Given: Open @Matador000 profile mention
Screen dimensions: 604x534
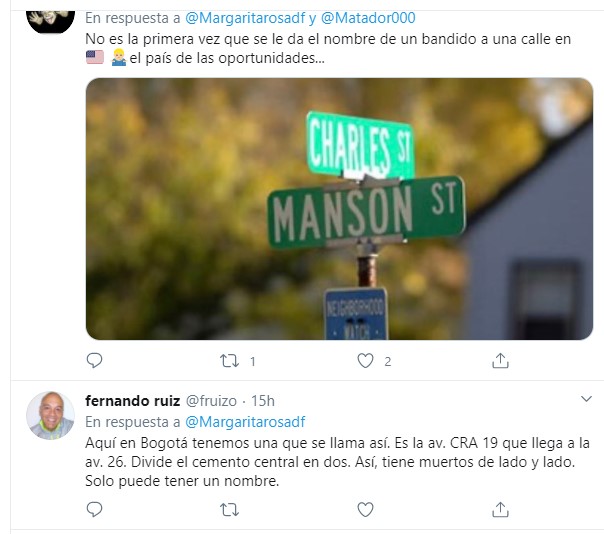Looking at the screenshot, I should pyautogui.click(x=368, y=18).
